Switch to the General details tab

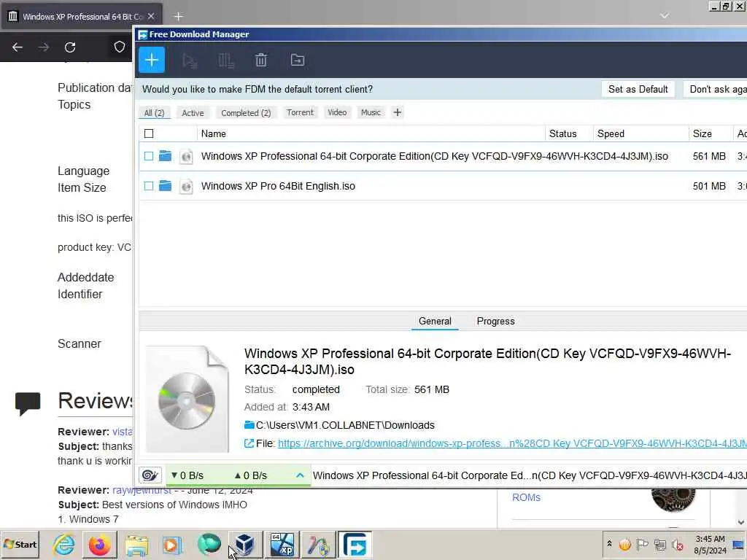point(435,321)
